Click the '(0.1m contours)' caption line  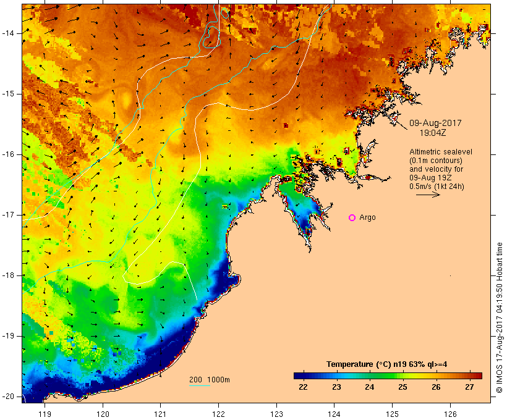coord(436,161)
